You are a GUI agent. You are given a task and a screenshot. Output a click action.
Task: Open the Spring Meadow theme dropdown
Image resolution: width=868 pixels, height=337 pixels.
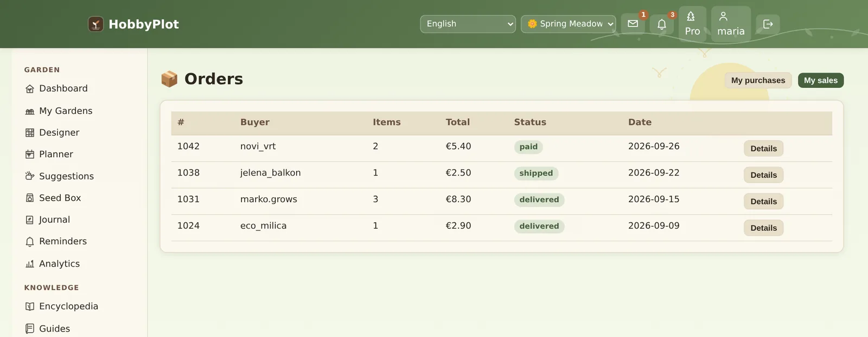point(568,24)
